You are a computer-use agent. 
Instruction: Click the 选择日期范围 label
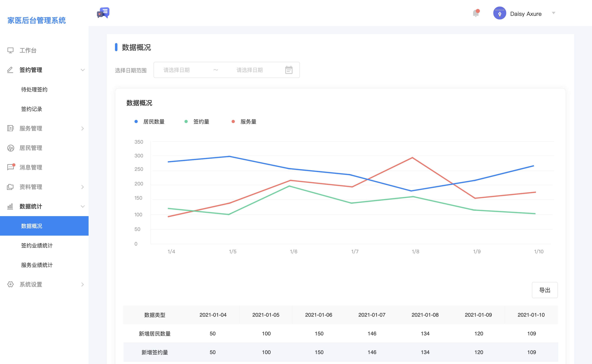(x=131, y=70)
